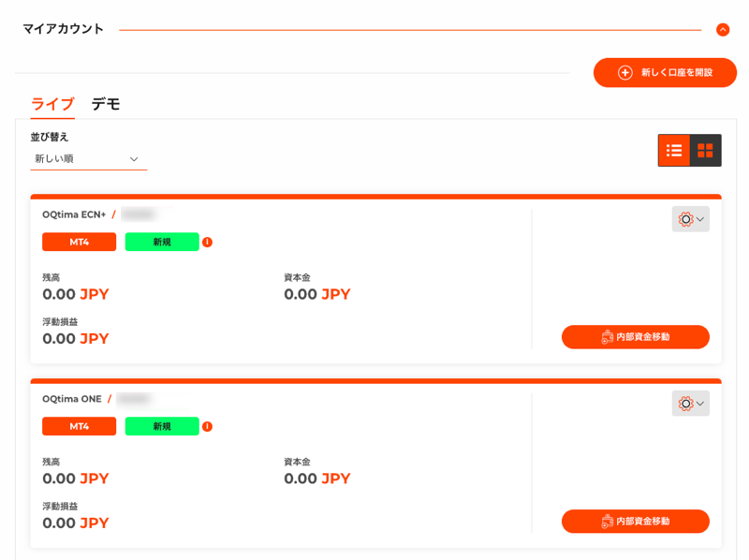Viewport: 749px width, 560px height.
Task: Open gear settings for OQtima ECN+ account
Action: tap(691, 219)
